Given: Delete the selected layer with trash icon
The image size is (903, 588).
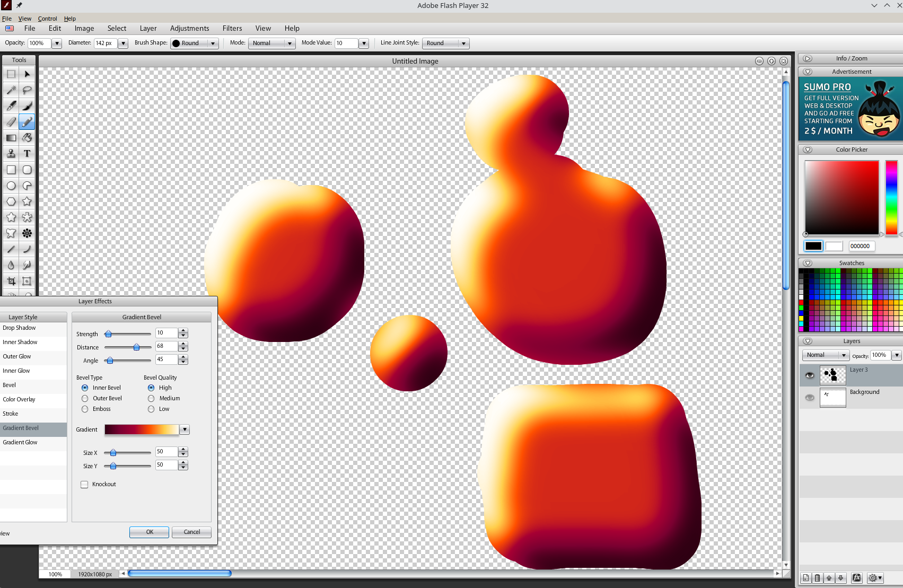Looking at the screenshot, I should point(817,578).
